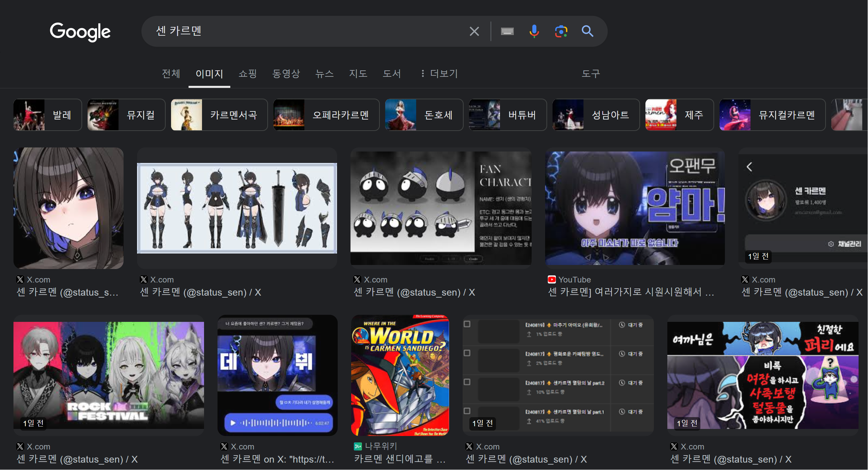The height and width of the screenshot is (470, 868).
Task: Open the FAN CHARACTER black blobs thumbnail
Action: [x=441, y=208]
